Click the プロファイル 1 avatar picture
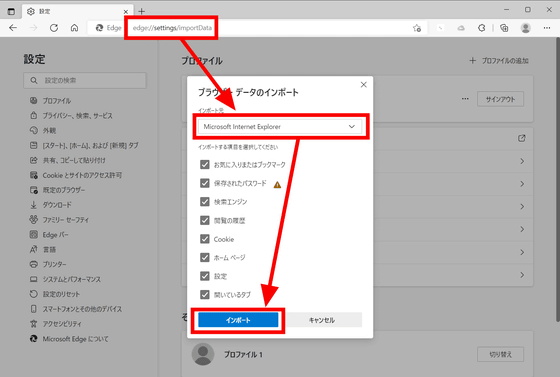The width and height of the screenshot is (560, 377). coord(203,354)
